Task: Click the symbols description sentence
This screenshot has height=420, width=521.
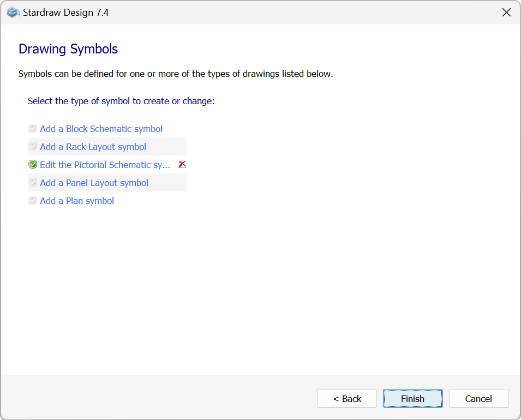Action: [176, 74]
